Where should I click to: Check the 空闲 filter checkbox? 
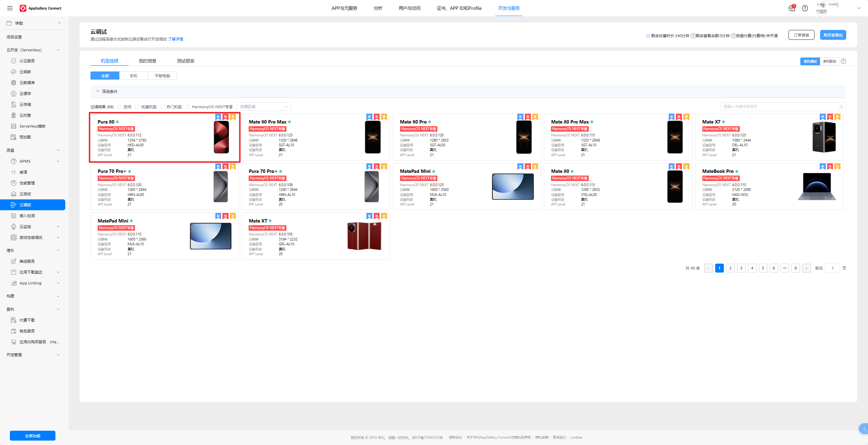[x=120, y=107]
